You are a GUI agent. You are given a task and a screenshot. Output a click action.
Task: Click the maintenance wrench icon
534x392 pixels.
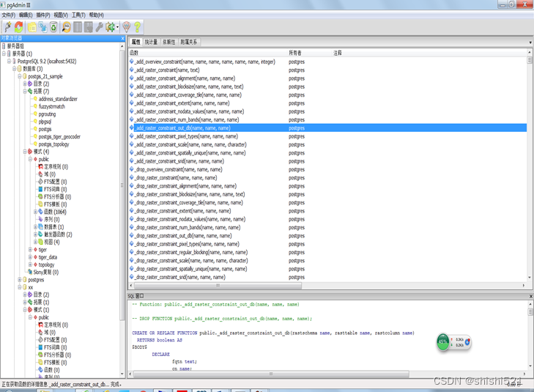click(99, 27)
